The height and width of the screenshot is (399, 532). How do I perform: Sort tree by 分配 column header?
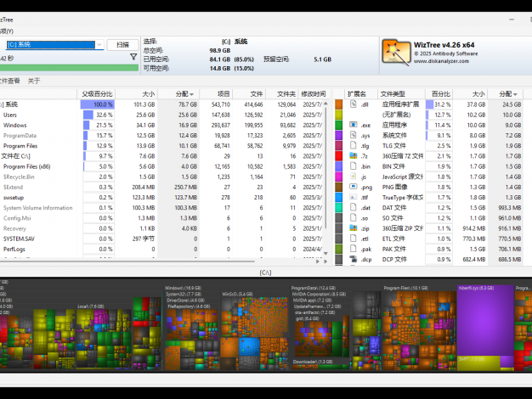tap(178, 94)
